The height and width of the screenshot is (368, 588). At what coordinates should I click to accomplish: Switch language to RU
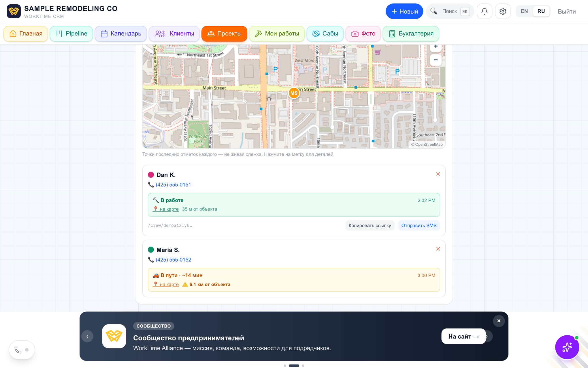541,11
